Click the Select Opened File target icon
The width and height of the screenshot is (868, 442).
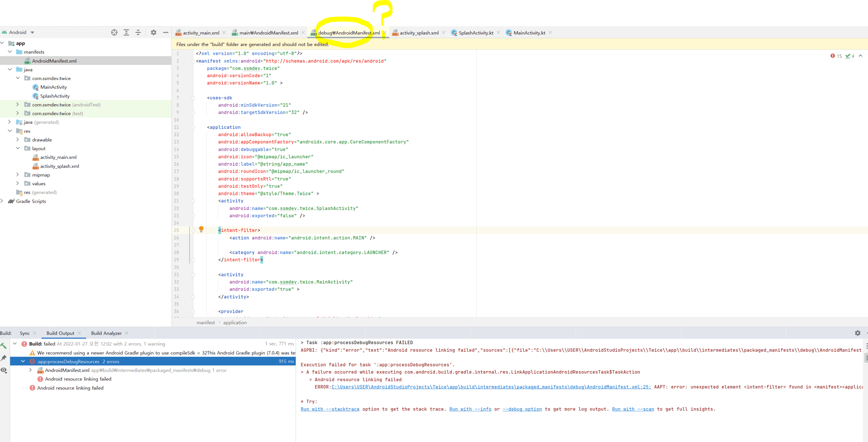[114, 32]
